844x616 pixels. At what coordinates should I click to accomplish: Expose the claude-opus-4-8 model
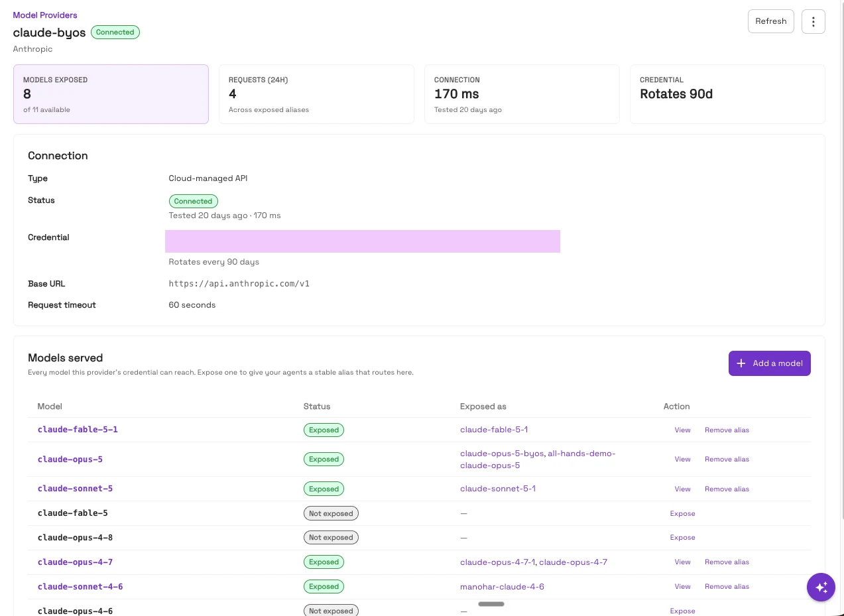coord(682,537)
